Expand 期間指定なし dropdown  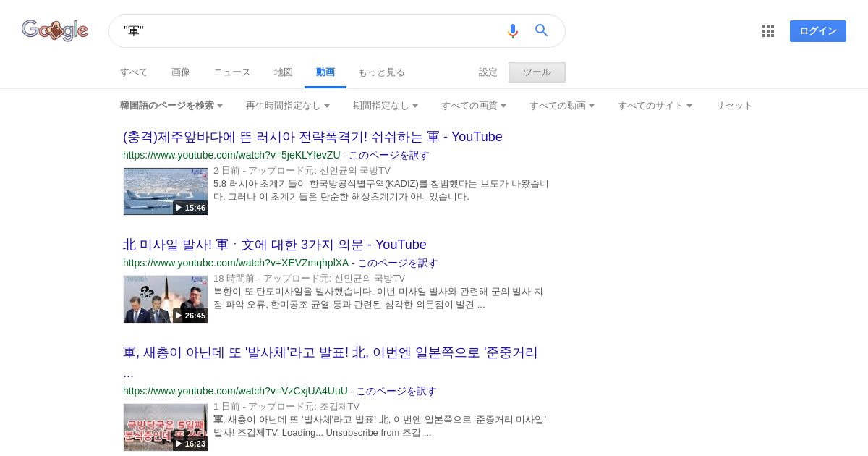(386, 106)
